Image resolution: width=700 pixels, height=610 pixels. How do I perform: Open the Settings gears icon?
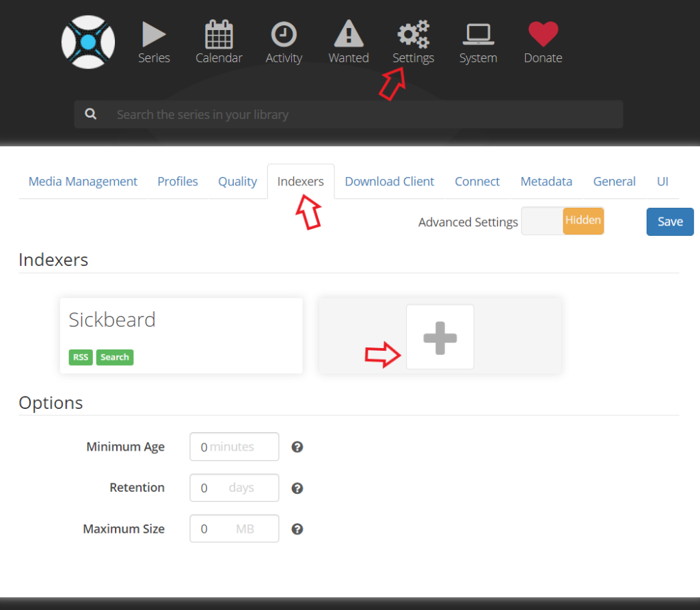[413, 34]
